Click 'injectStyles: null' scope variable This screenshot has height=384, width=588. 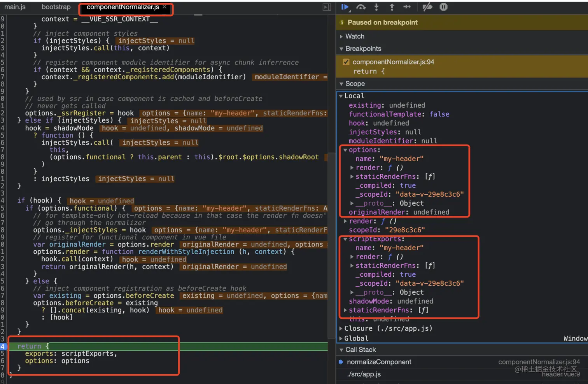385,132
